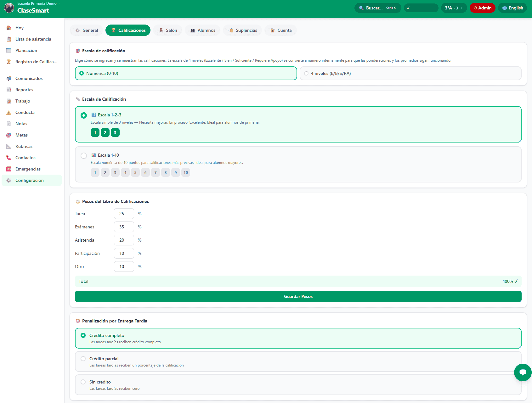The width and height of the screenshot is (532, 403).
Task: Click the Asistencia weight input field
Action: click(x=124, y=240)
